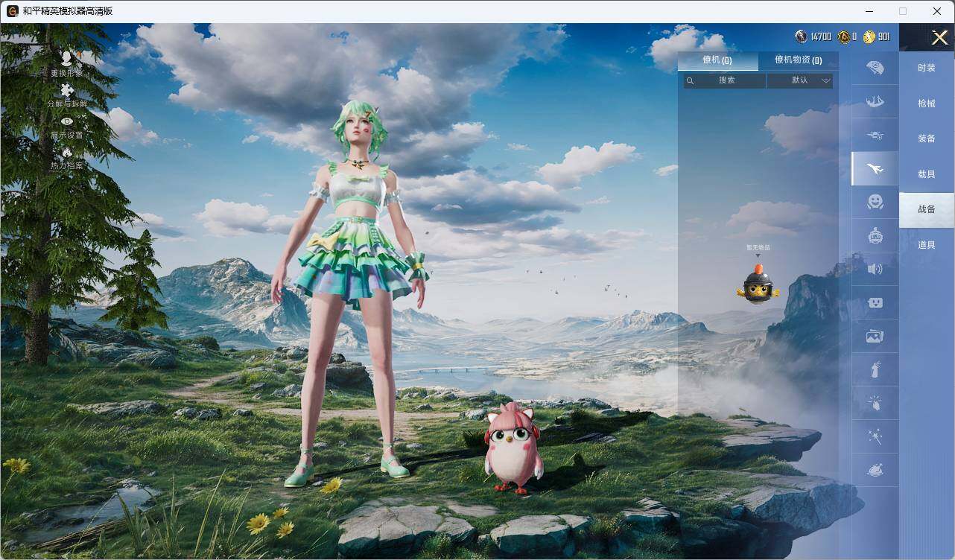Open the parachute skin category icon
This screenshot has width=955, height=560.
tap(875, 68)
